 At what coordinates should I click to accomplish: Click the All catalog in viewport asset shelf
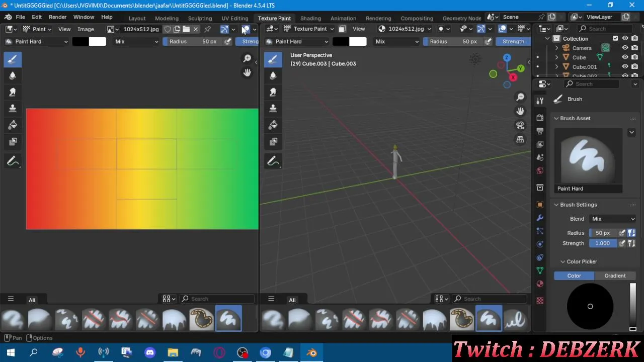click(x=292, y=300)
